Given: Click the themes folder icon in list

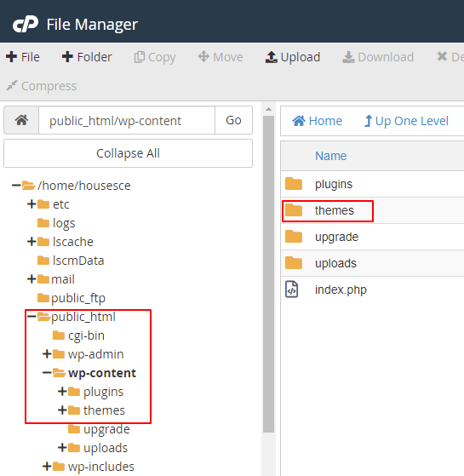Looking at the screenshot, I should pos(294,209).
